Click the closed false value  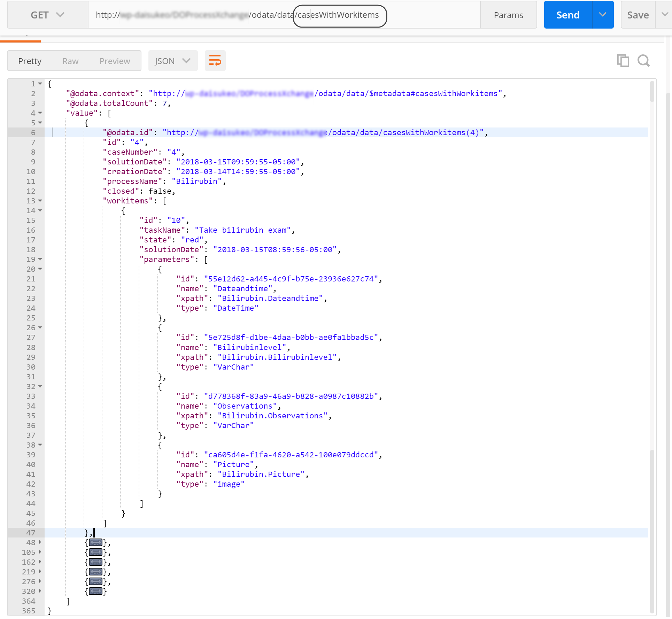pyautogui.click(x=160, y=191)
